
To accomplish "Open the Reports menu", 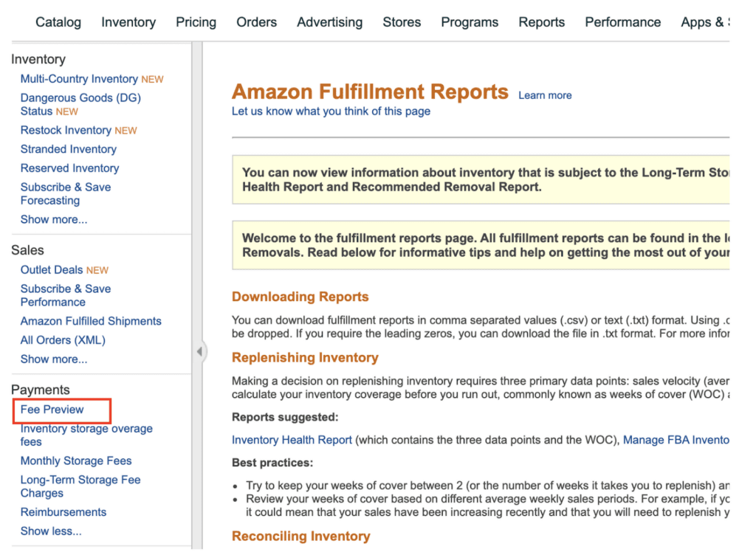I will (541, 22).
